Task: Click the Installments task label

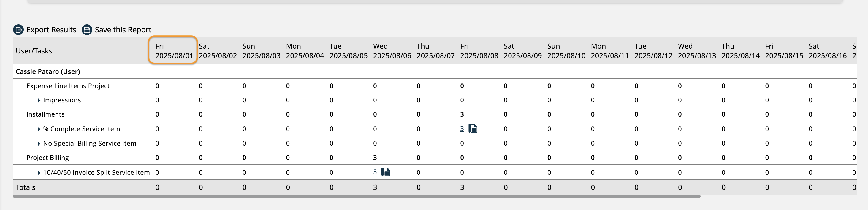Action: (45, 114)
